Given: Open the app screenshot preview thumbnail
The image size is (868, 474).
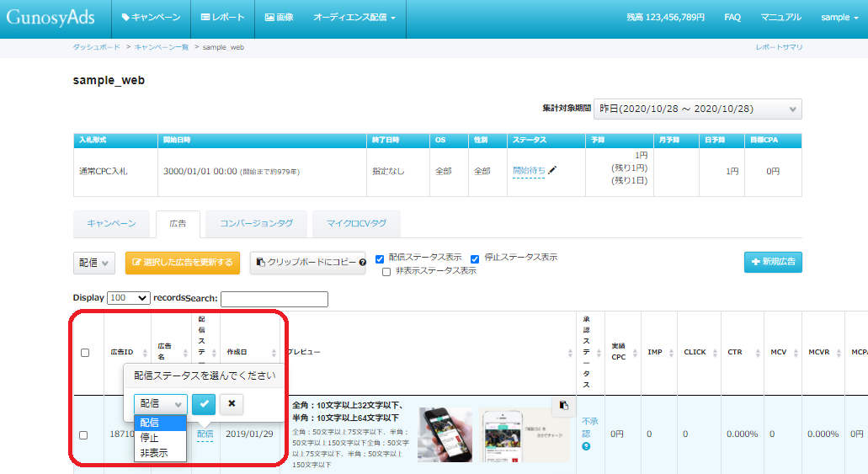Looking at the screenshot, I should (x=524, y=435).
